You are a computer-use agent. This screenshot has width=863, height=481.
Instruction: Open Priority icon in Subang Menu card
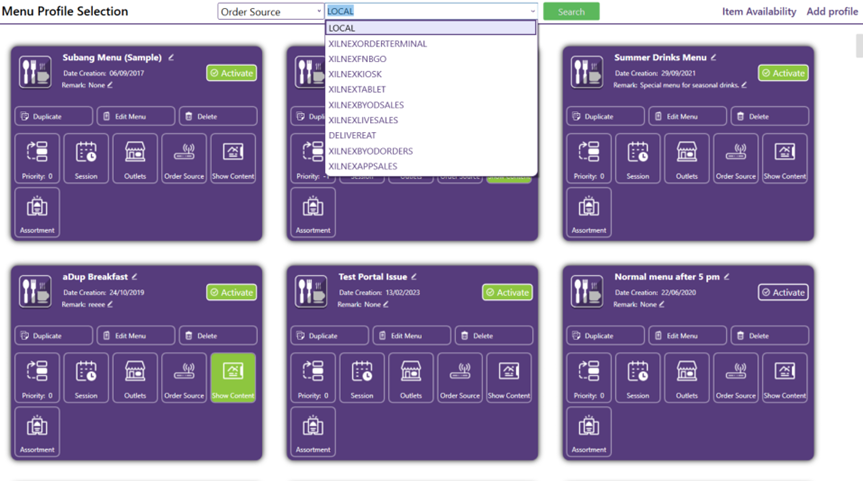point(37,159)
